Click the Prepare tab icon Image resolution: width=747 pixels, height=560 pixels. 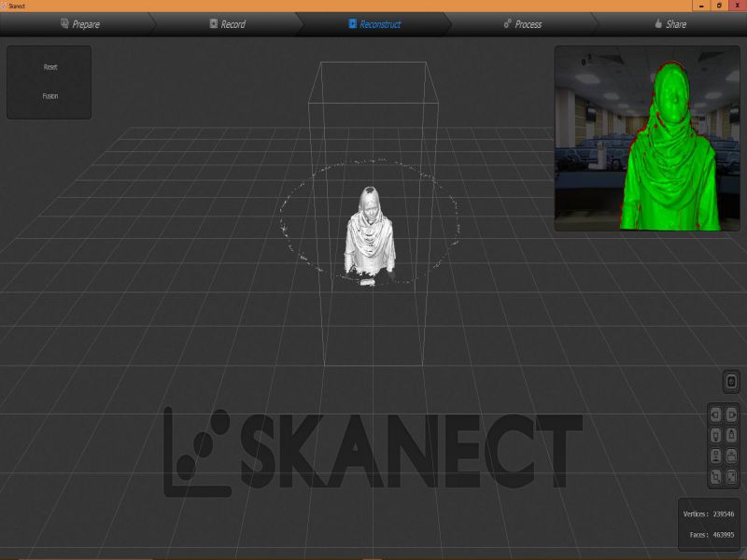(x=64, y=23)
